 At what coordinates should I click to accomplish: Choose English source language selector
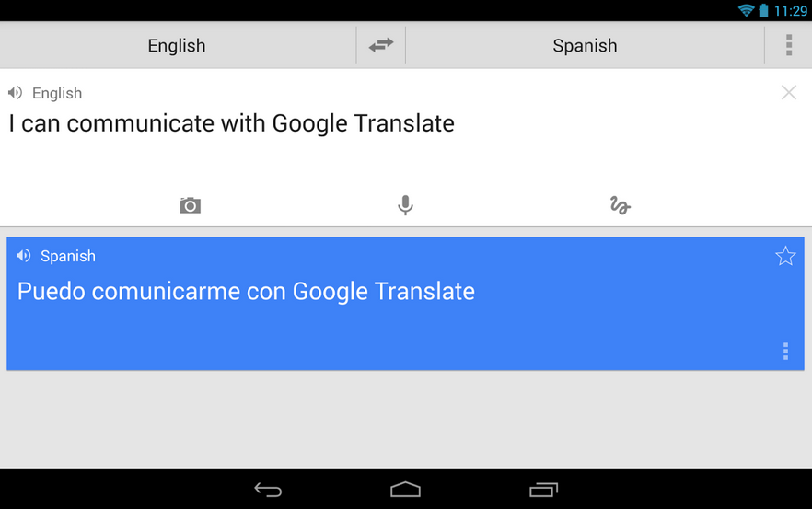[x=177, y=45]
